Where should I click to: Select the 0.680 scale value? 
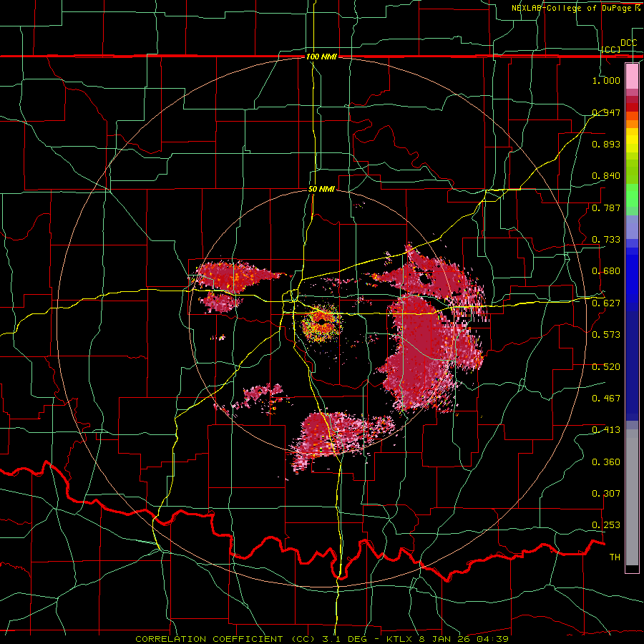click(x=606, y=271)
